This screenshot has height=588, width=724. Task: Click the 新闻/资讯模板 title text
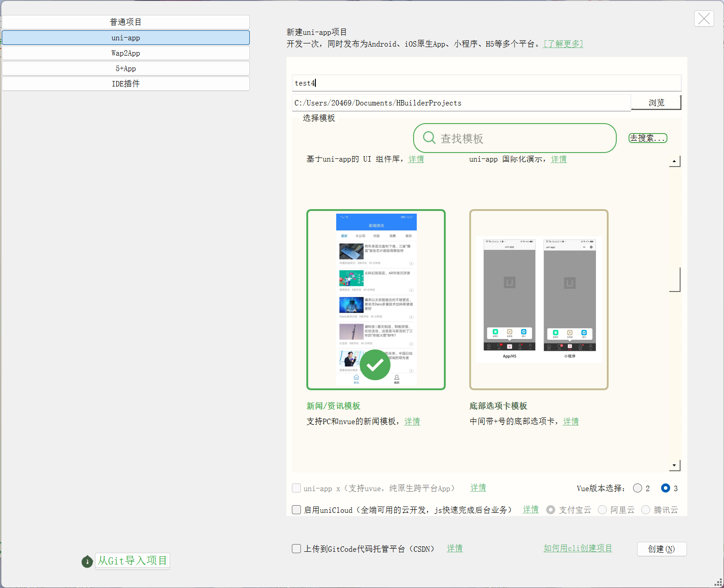coord(333,406)
